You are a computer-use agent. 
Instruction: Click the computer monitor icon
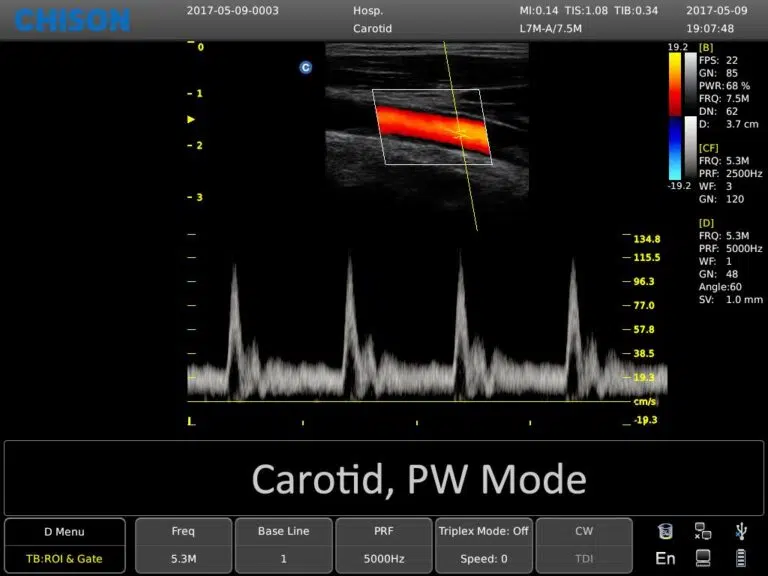(x=703, y=558)
